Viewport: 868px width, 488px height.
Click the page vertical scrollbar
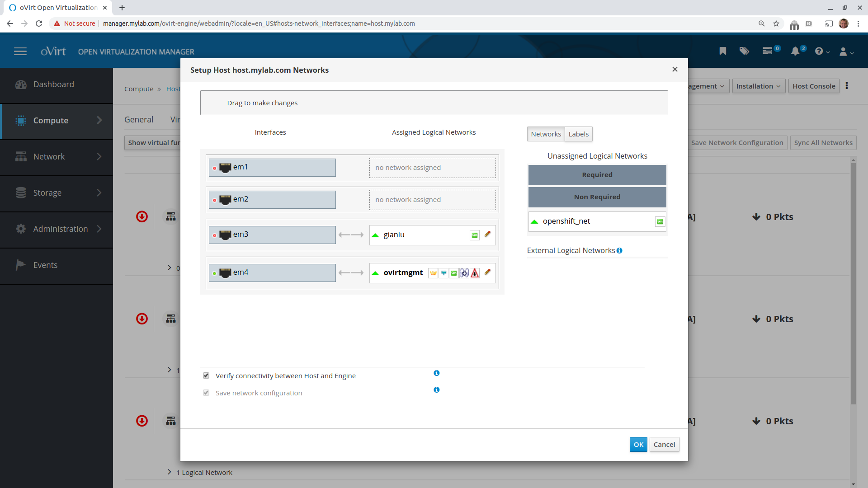[853, 284]
